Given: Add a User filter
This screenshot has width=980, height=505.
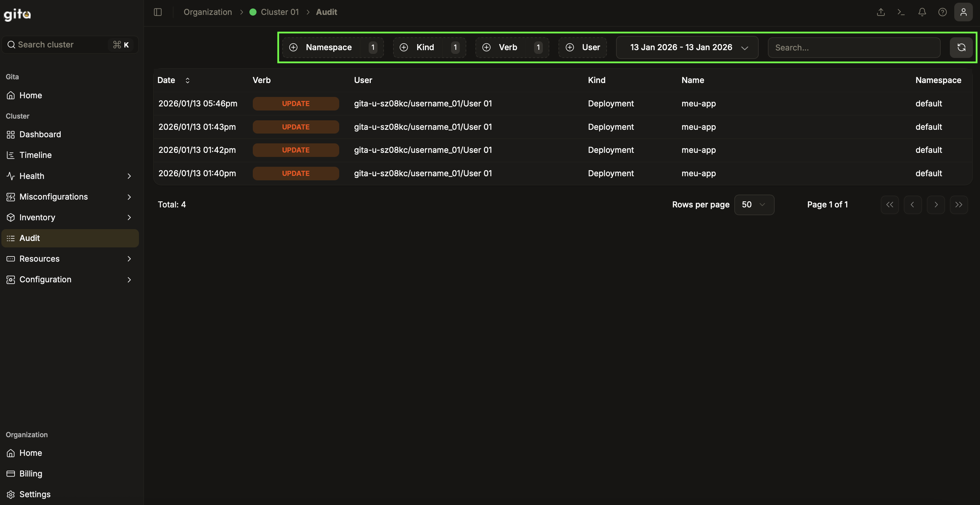Looking at the screenshot, I should (583, 47).
